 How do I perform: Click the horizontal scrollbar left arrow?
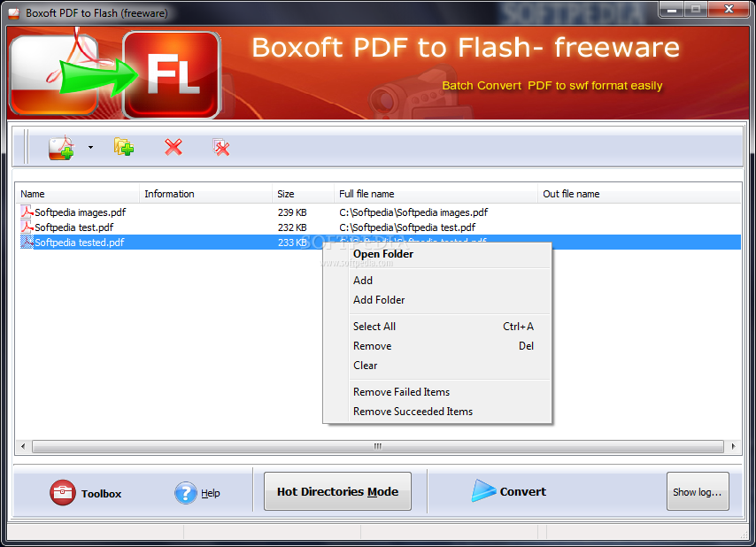pyautogui.click(x=23, y=446)
